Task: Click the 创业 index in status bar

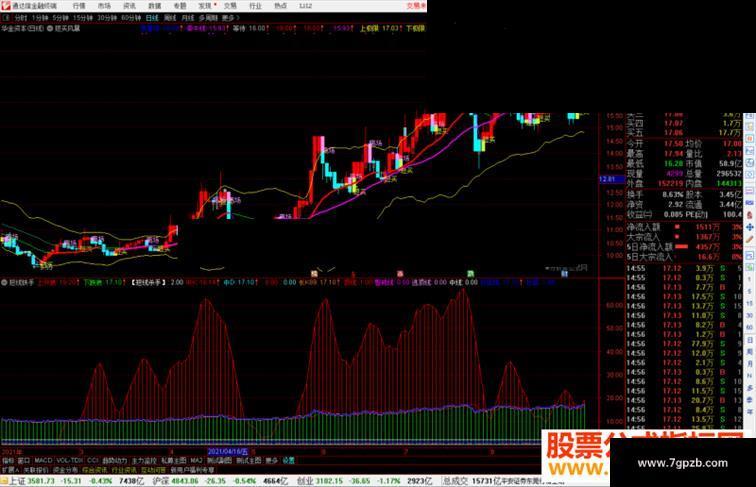Action: (305, 481)
